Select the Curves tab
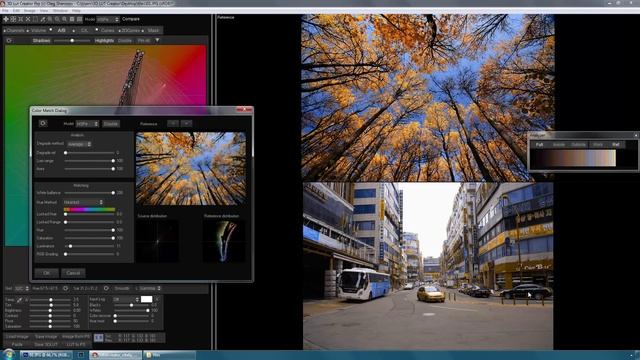This screenshot has height=360, width=640. [107, 31]
